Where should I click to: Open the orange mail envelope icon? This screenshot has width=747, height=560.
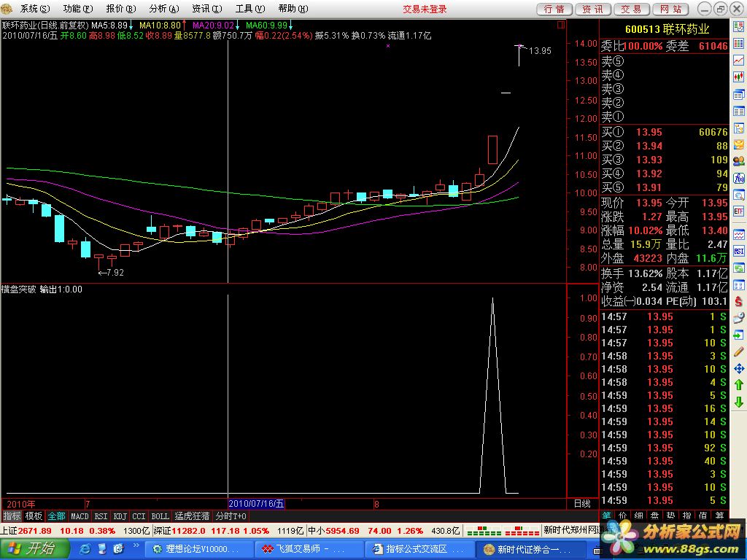(738, 145)
